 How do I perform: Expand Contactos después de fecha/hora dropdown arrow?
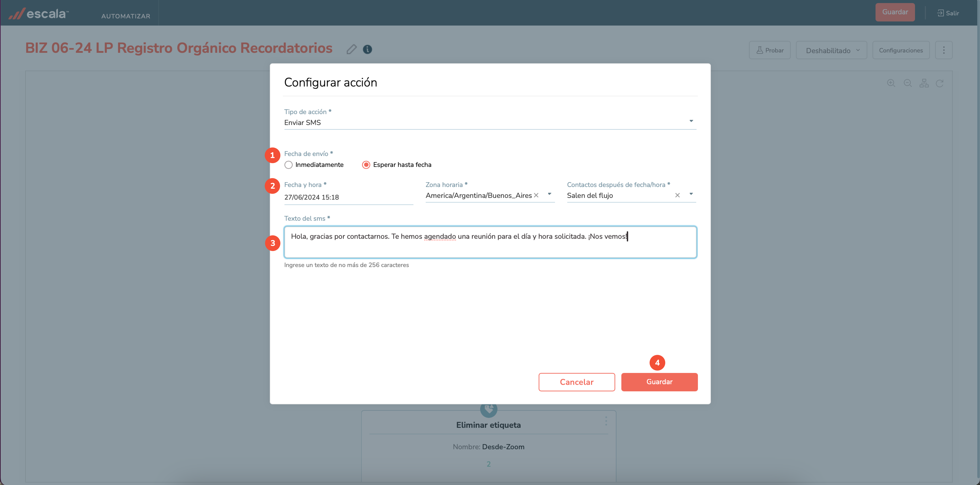tap(691, 194)
